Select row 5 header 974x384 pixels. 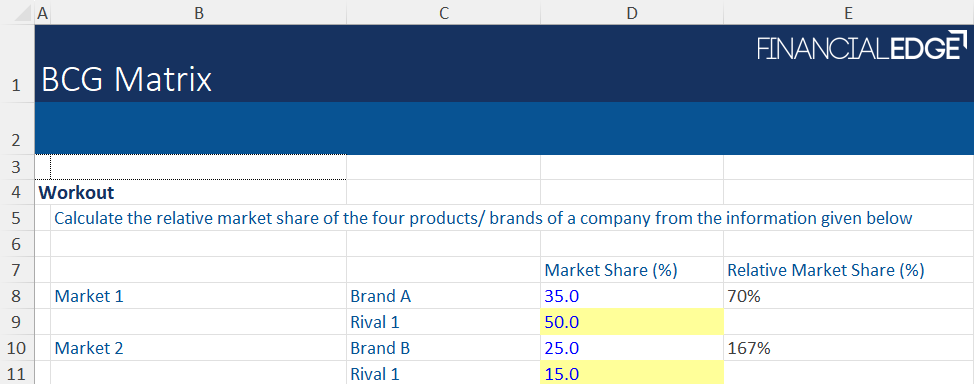tap(17, 218)
